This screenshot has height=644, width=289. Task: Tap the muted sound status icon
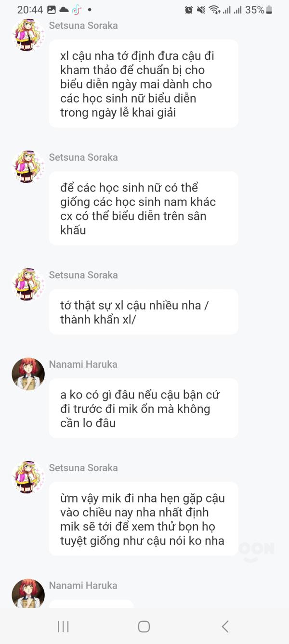201,10
